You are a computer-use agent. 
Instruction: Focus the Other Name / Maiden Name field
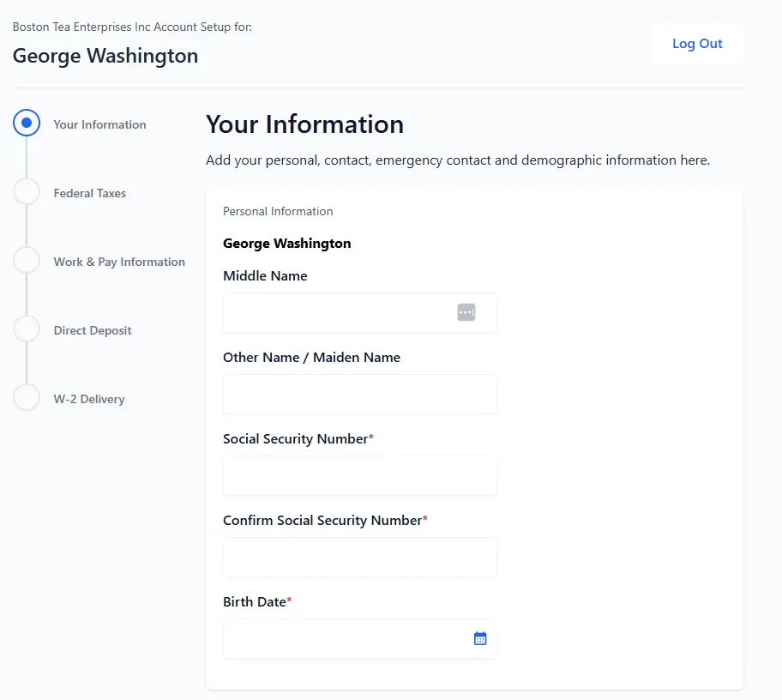pyautogui.click(x=359, y=394)
